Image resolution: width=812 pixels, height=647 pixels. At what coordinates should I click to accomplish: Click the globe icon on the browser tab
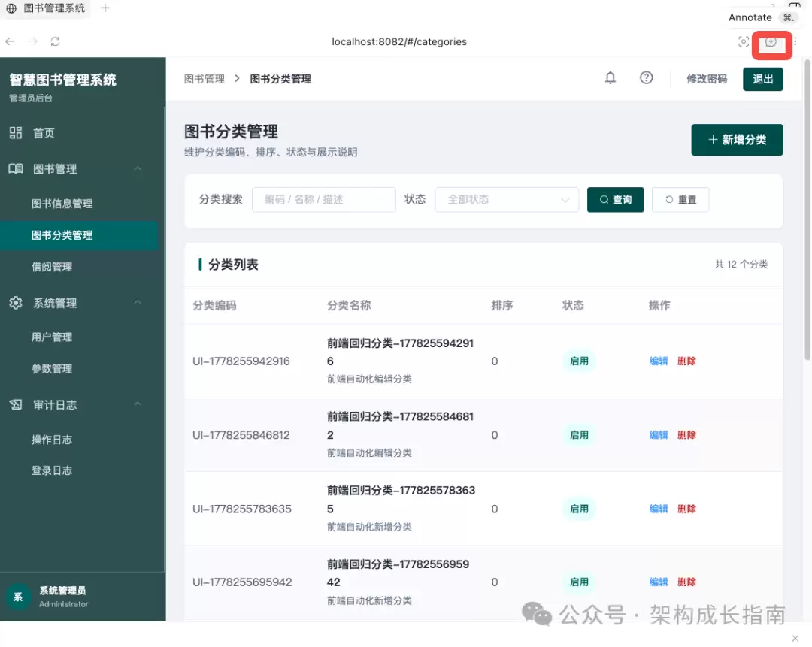click(11, 8)
